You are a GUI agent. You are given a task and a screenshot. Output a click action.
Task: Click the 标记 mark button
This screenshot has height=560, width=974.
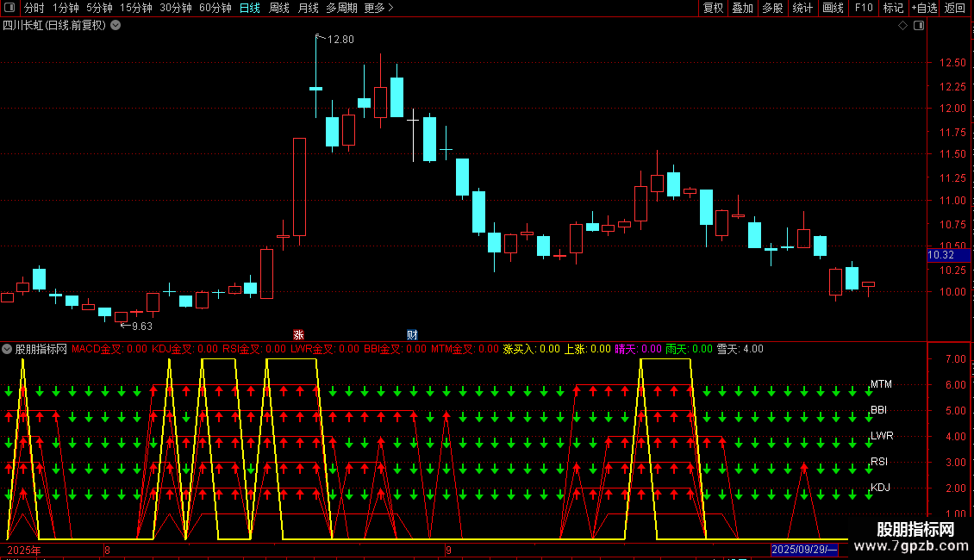coord(893,8)
